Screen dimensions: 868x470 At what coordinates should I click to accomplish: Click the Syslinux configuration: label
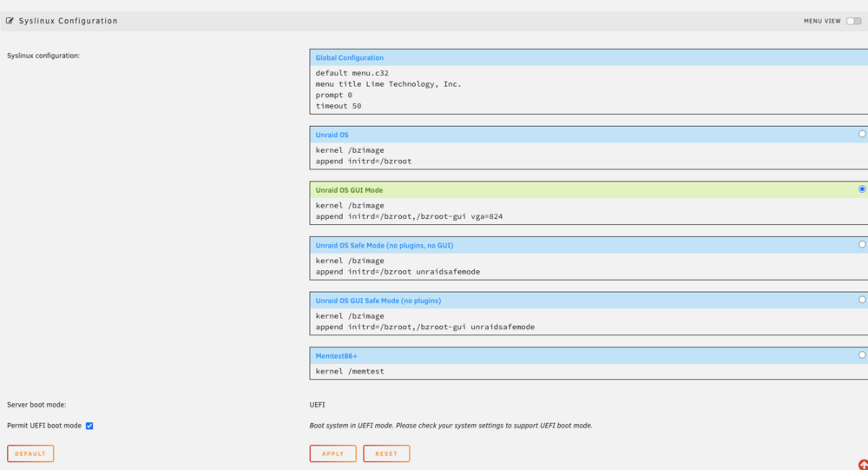tap(43, 56)
